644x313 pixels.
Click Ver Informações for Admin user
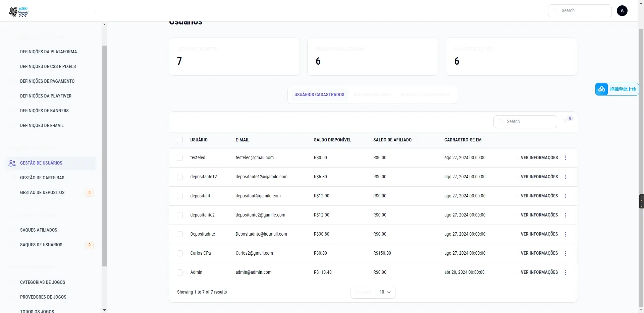click(539, 272)
